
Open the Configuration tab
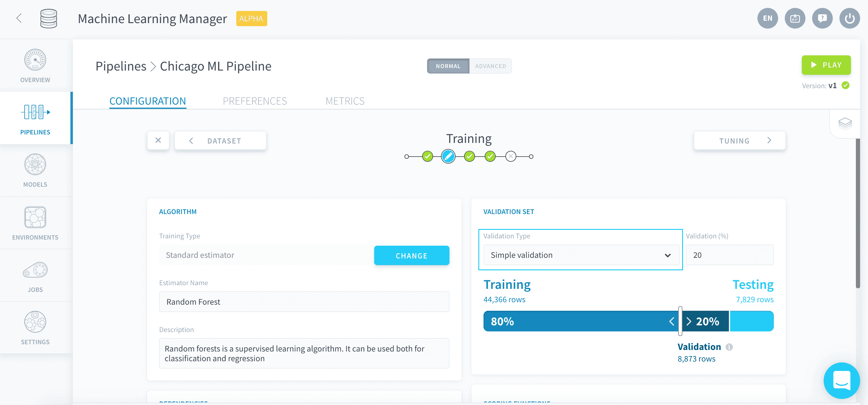point(148,101)
